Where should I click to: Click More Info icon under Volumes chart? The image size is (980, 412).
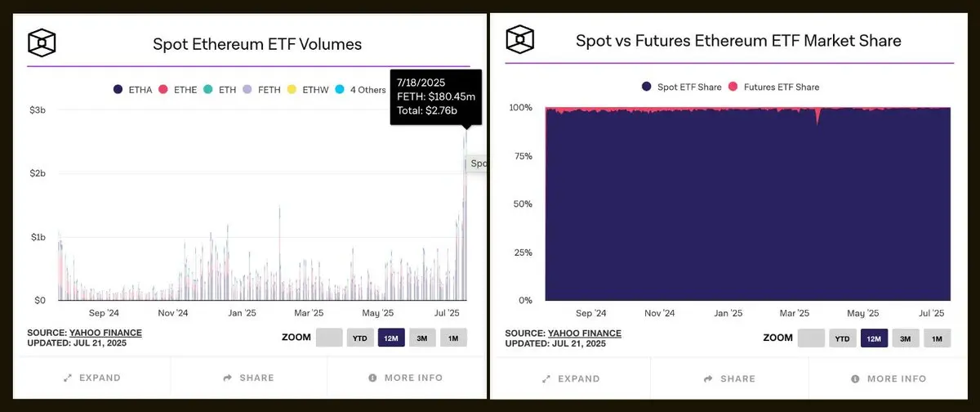372,378
